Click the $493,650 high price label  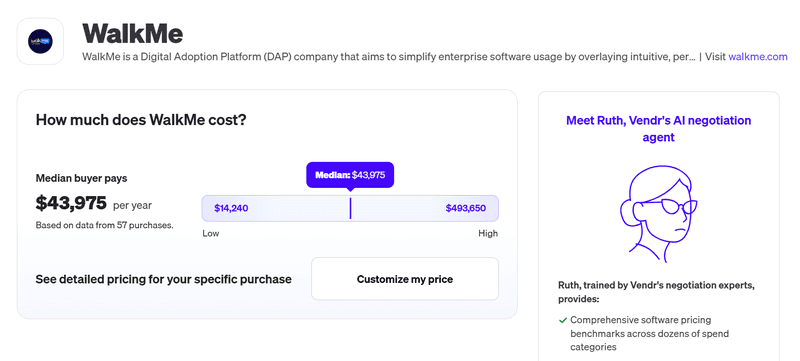[x=466, y=208]
